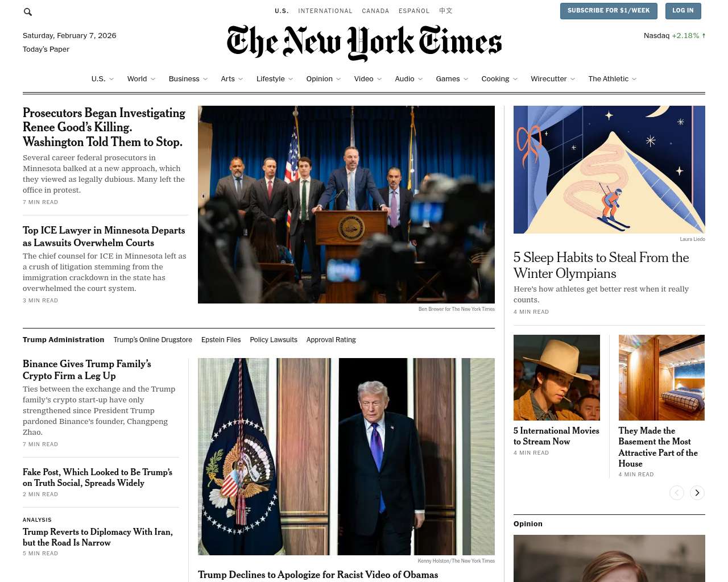Click Subscribe for $1/week button
Screen dimensions: 728x582
[x=609, y=11]
